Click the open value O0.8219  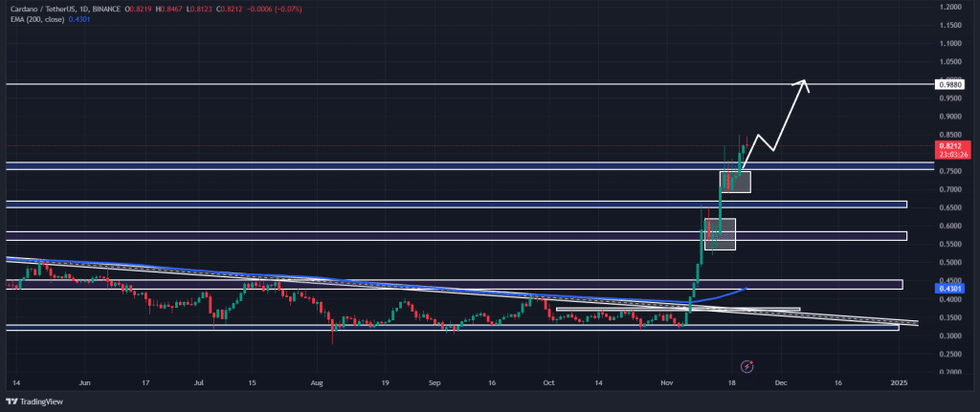click(137, 10)
